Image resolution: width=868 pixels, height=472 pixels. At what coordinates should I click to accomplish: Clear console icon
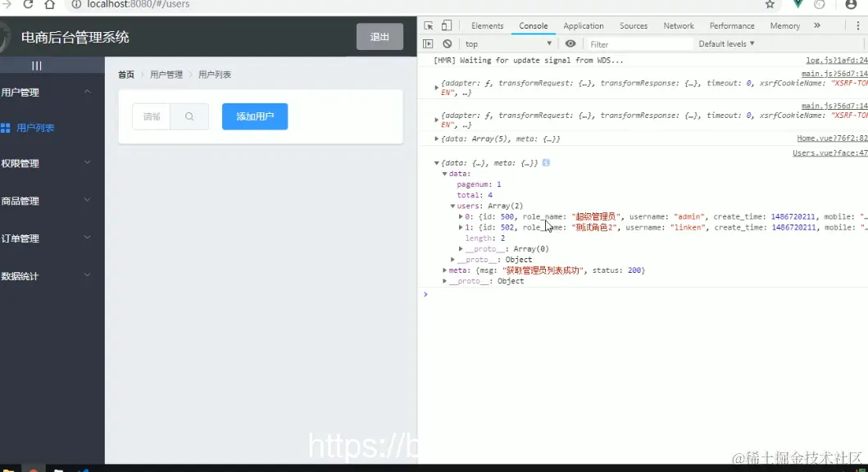(x=448, y=43)
